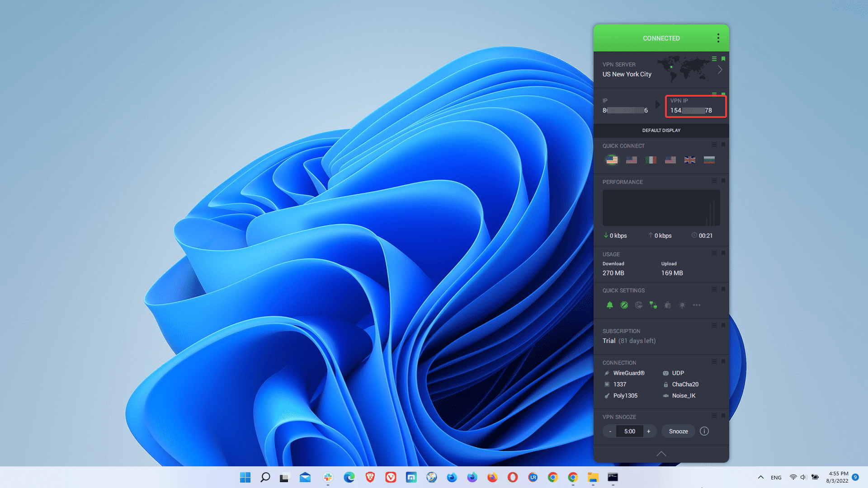Click the last flag in Quick Connect

(709, 160)
